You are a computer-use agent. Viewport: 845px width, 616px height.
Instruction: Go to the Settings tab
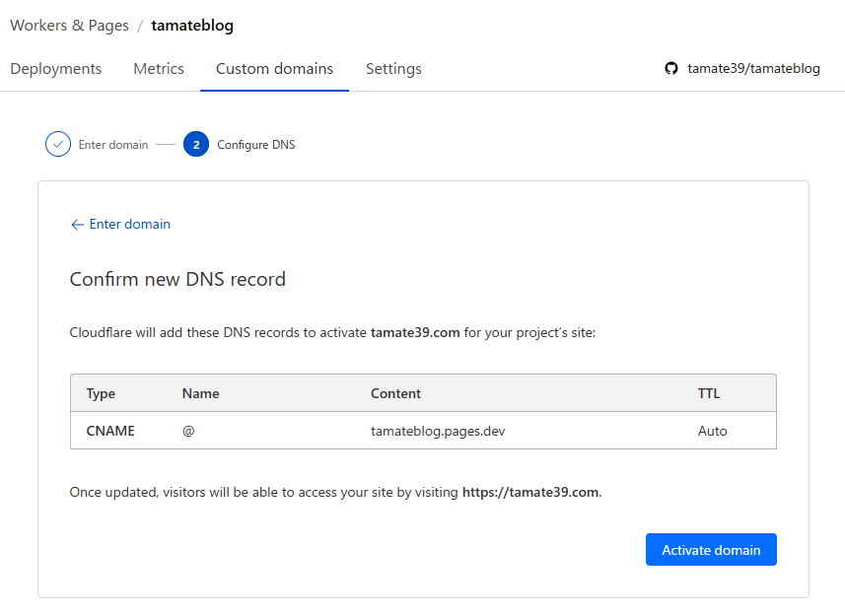393,69
